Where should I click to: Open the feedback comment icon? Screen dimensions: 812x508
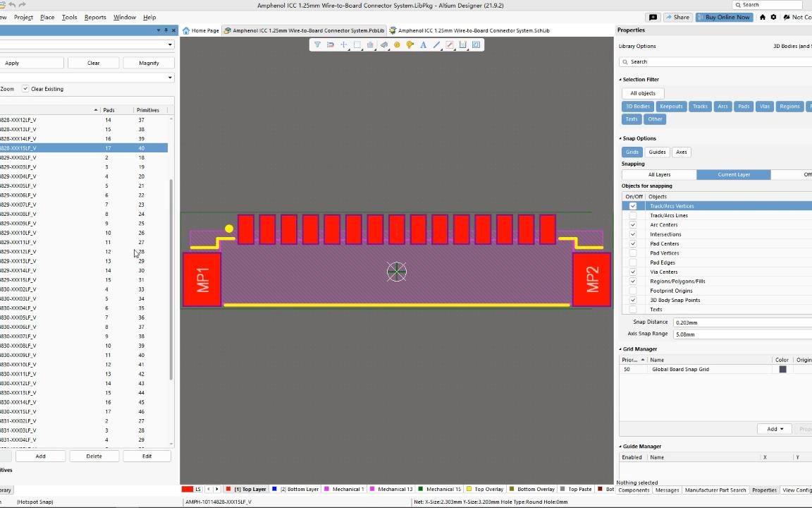[653, 17]
